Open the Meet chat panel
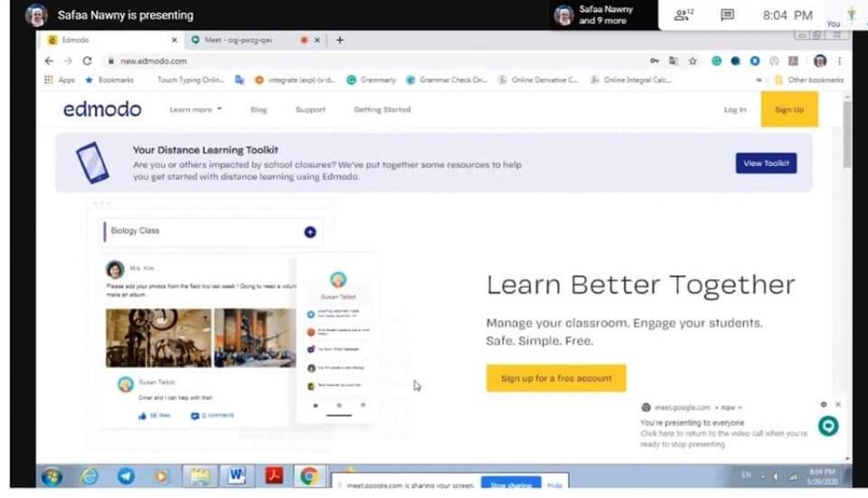868x498 pixels. pos(726,15)
